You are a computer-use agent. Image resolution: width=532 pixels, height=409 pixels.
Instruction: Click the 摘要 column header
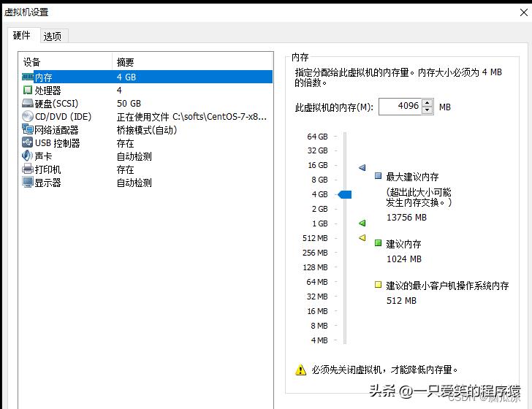[193, 62]
